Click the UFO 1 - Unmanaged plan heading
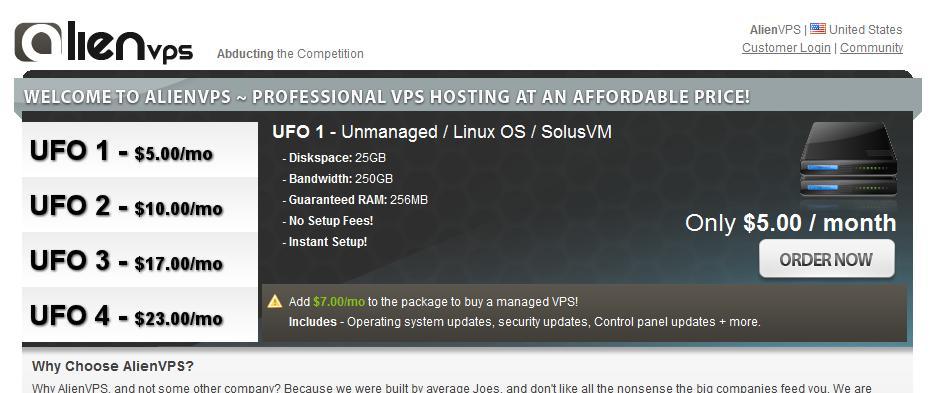The width and height of the screenshot is (938, 393). [442, 132]
